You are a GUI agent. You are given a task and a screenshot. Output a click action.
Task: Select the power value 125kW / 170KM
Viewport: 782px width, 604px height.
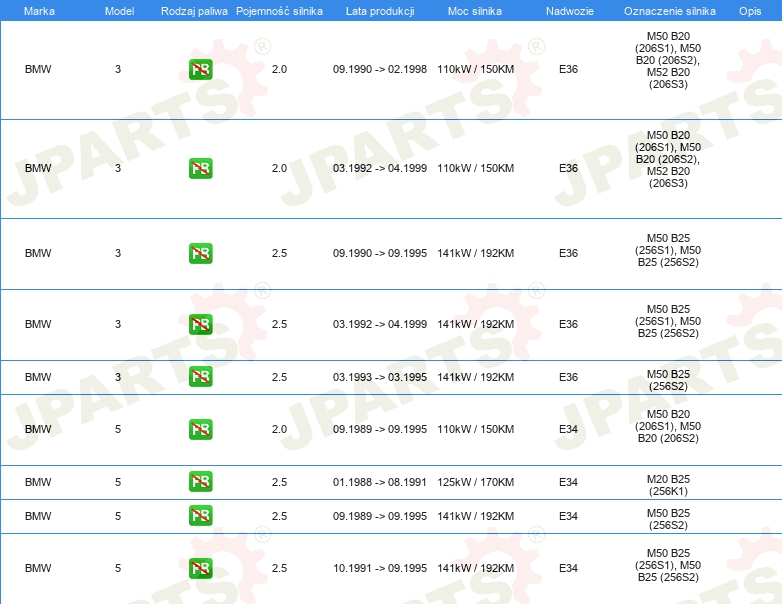tap(476, 482)
